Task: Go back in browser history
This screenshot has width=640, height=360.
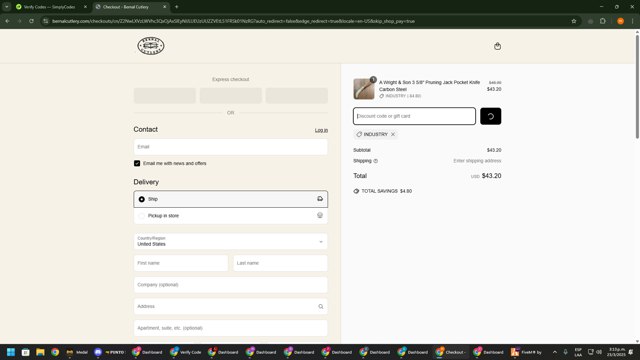Action: [8, 21]
